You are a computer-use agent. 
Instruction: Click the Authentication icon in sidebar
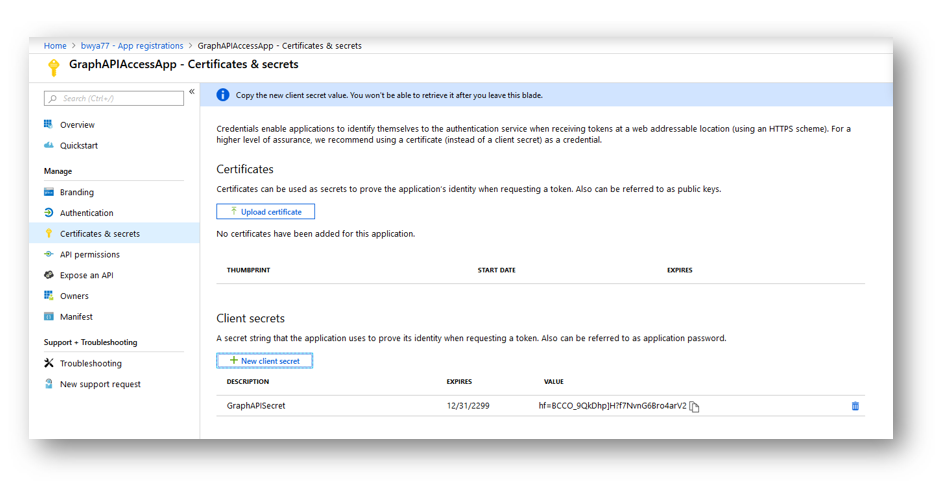pos(49,213)
